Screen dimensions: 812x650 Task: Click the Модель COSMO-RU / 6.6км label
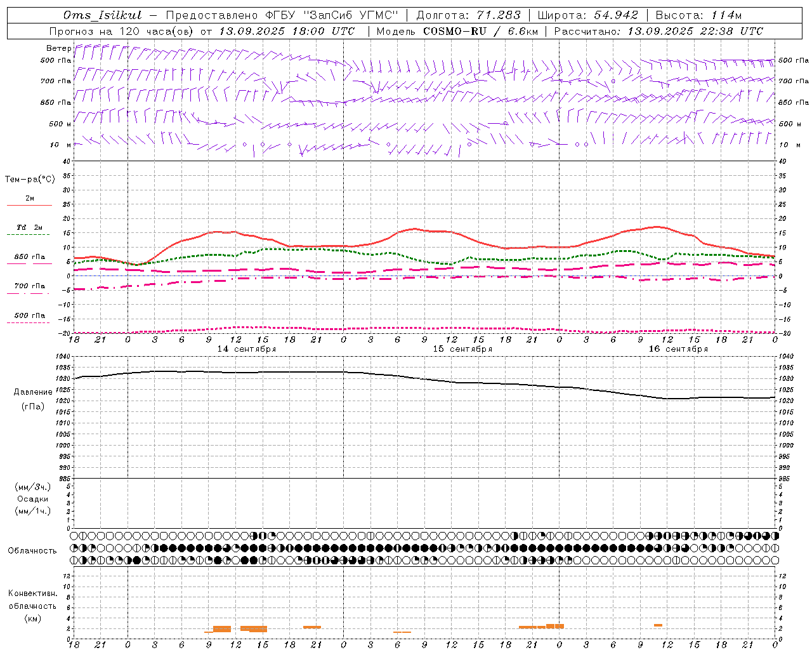457,31
